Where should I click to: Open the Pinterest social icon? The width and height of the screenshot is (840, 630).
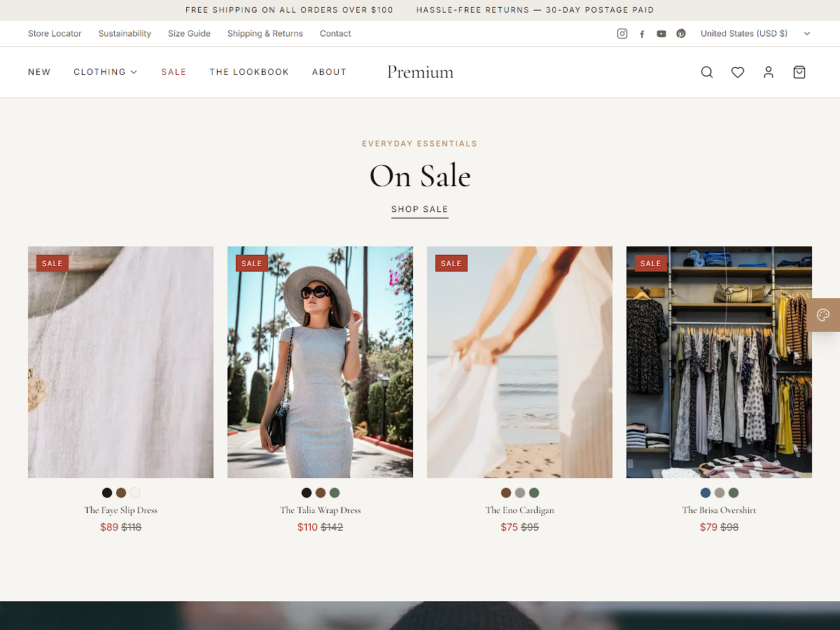[681, 34]
